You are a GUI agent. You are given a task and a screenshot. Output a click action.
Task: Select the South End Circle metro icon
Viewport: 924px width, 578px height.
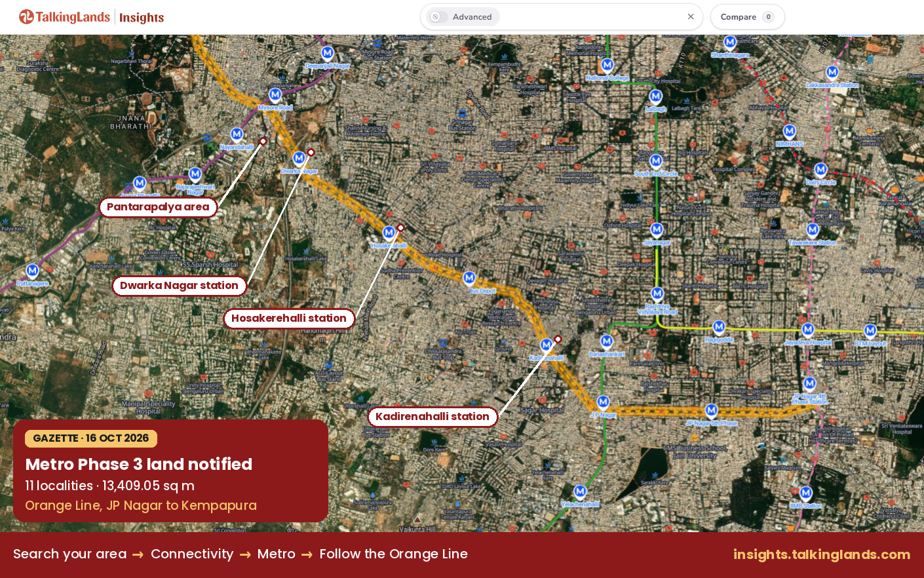tap(656, 161)
